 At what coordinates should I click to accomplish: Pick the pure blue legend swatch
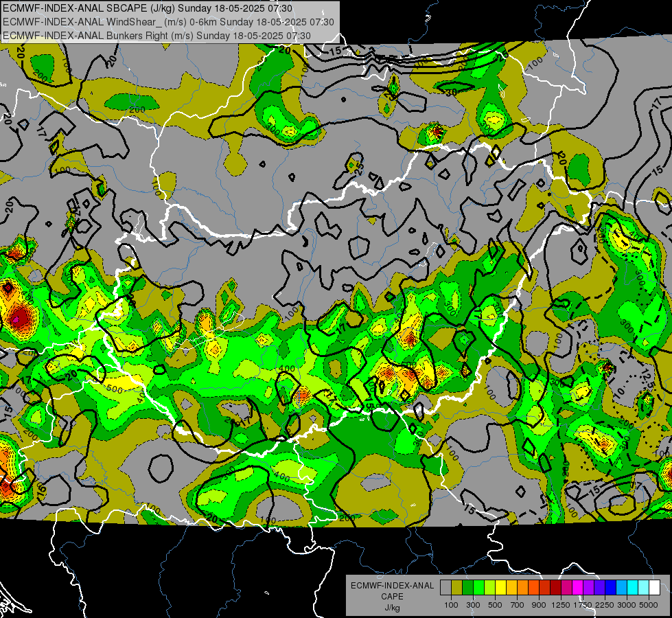[611, 587]
